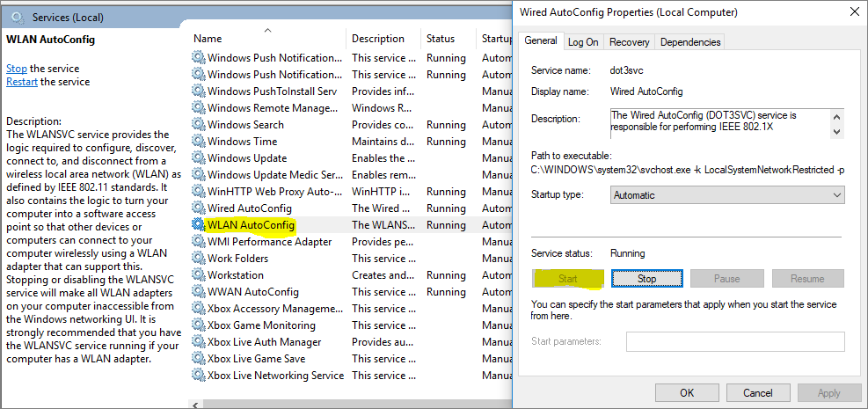The height and width of the screenshot is (409, 868).
Task: Select Xbox Live Auth Manager name
Action: 264,342
